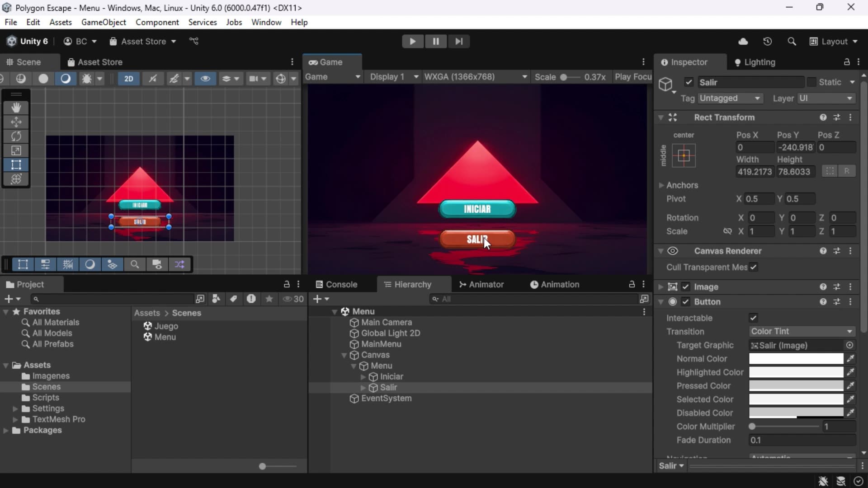
Task: Activate the Rect Transform tool
Action: tap(16, 165)
